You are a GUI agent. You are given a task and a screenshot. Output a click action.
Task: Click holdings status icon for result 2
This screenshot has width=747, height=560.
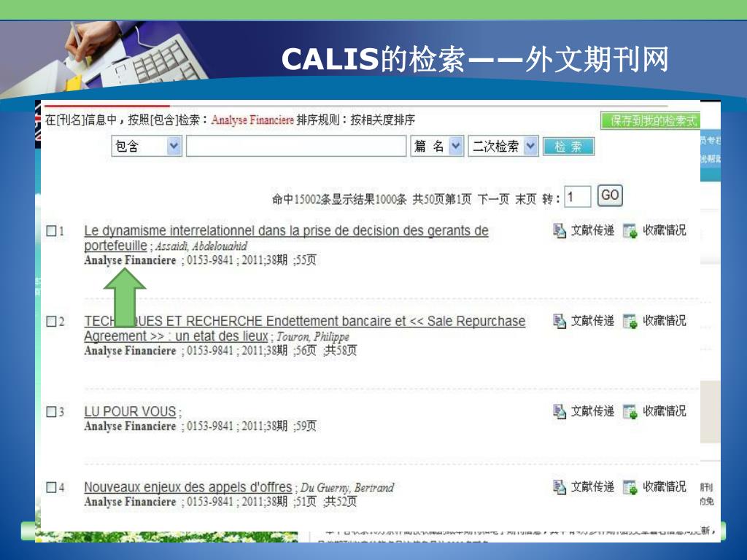coord(630,322)
